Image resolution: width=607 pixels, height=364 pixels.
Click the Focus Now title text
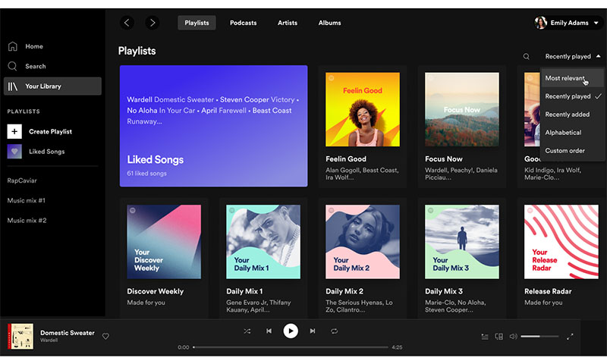[444, 159]
